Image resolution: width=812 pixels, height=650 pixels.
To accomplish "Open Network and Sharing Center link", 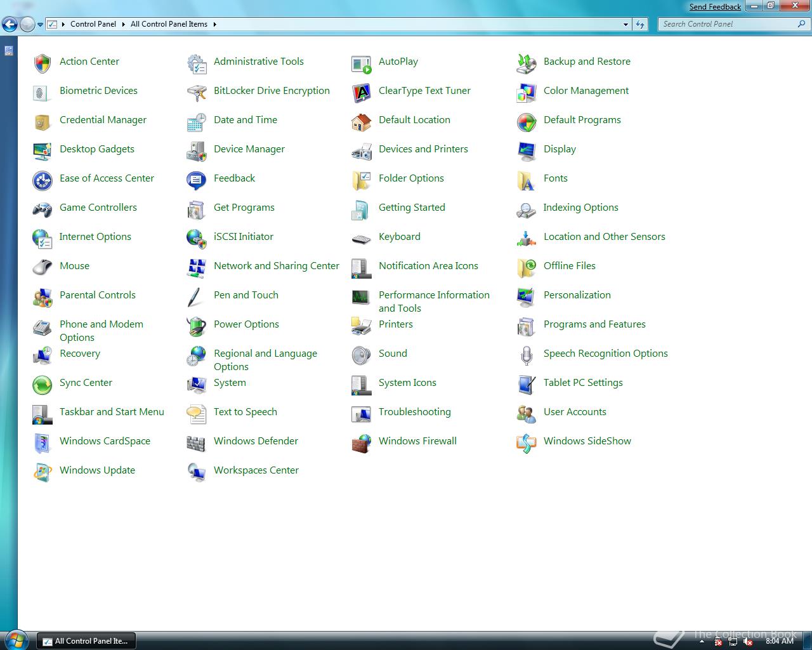I will (x=277, y=266).
